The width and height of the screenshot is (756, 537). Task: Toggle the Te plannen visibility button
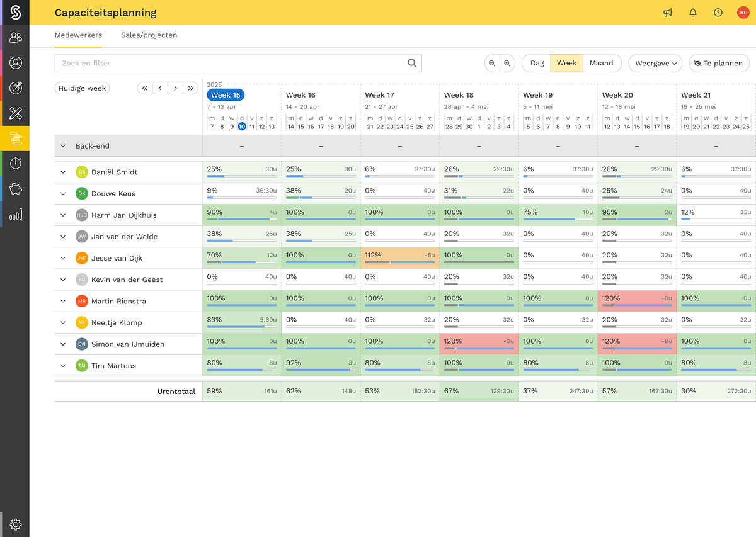point(719,63)
